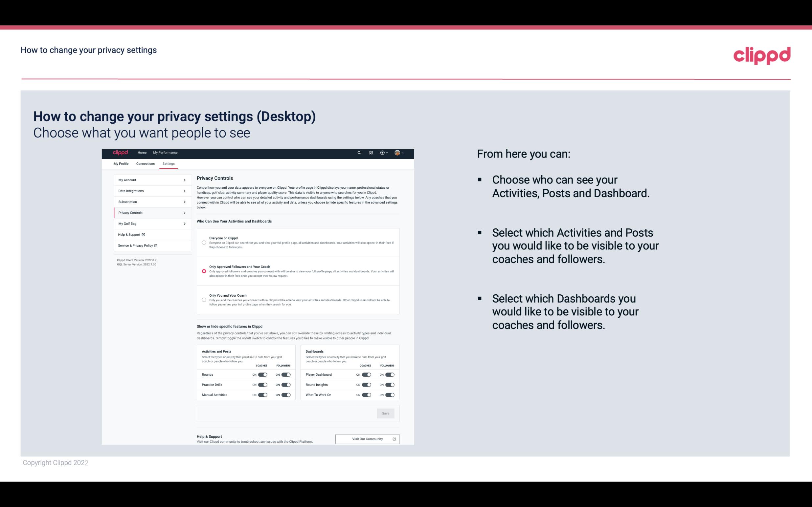Click the search magnifier icon
Screen dimensions: 812x507
pos(359,153)
